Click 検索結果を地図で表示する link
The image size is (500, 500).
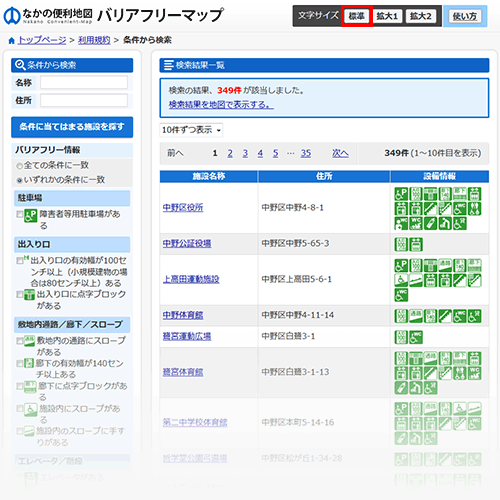[221, 105]
